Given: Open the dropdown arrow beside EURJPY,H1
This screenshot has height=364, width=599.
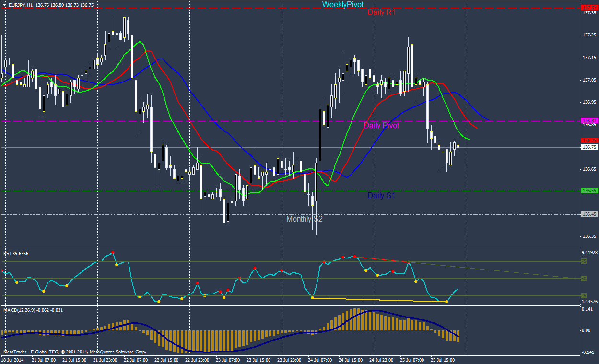Looking at the screenshot, I should [x=4, y=4].
